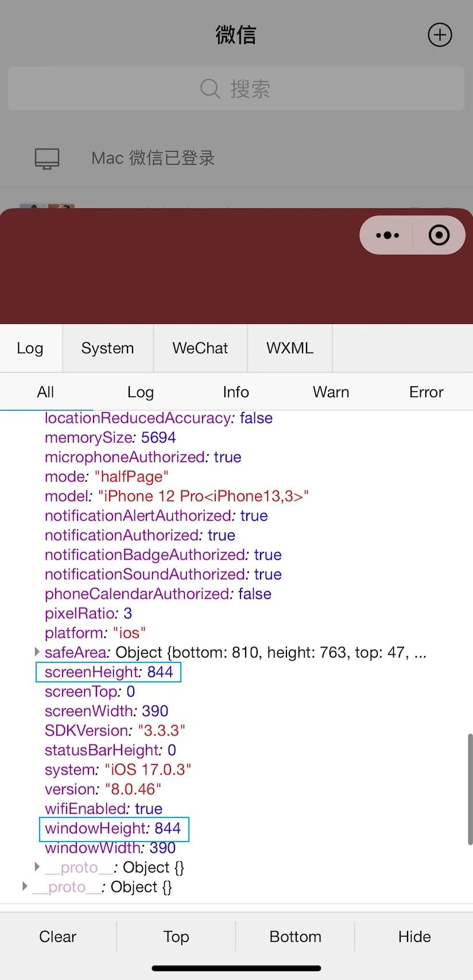The height and width of the screenshot is (980, 473).
Task: Jump to log Bottom
Action: (x=296, y=936)
